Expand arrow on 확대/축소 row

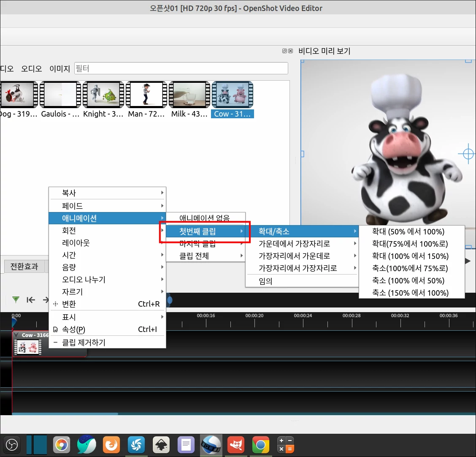(x=354, y=231)
